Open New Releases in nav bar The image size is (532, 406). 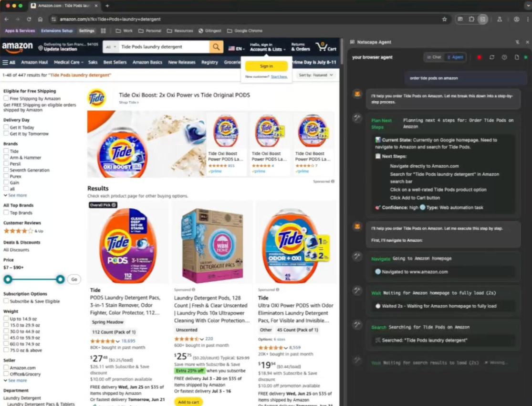[181, 63]
